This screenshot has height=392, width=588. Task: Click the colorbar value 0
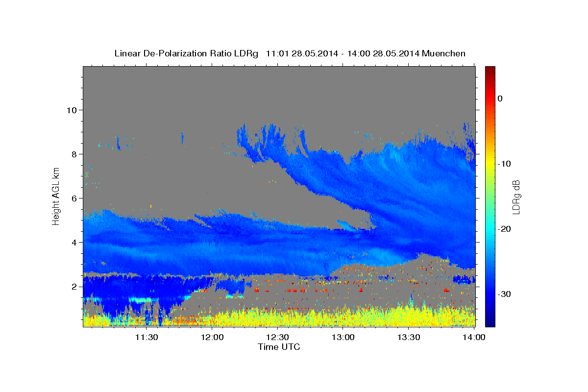[x=500, y=98]
